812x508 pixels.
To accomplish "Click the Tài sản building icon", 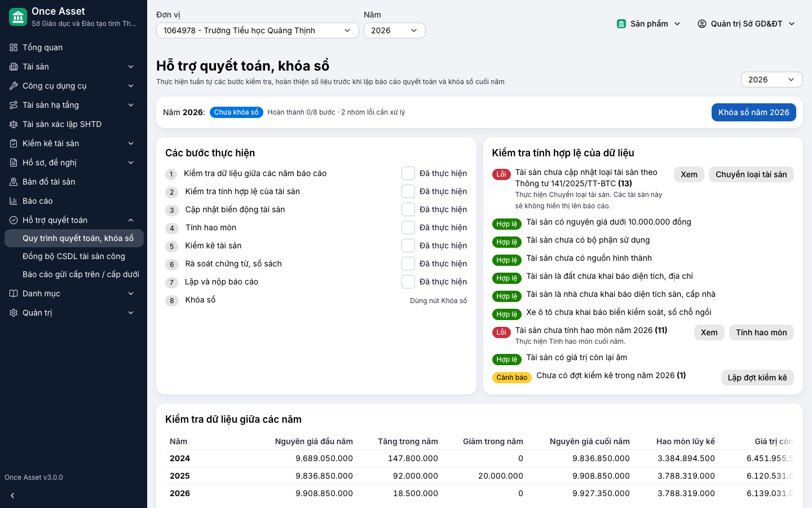I will [14, 67].
